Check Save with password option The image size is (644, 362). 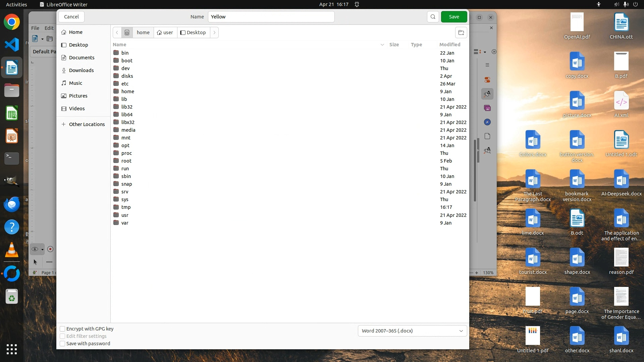pos(62,344)
